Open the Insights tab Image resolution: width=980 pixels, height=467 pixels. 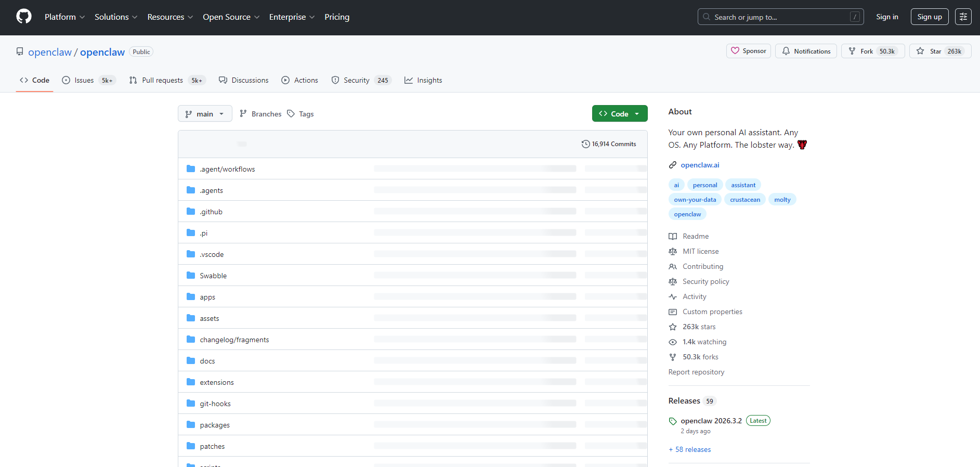423,80
